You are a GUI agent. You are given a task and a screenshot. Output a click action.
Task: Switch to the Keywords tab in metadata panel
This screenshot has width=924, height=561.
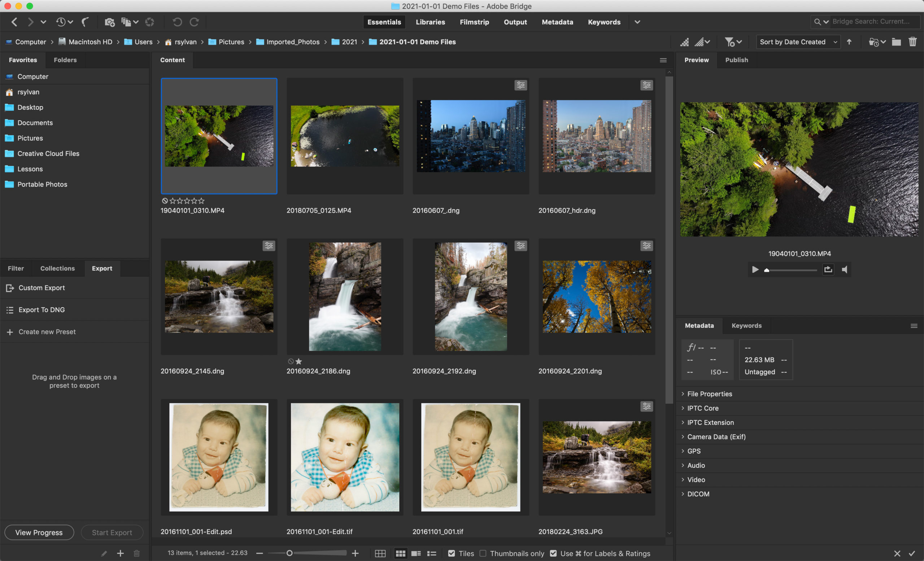click(746, 325)
